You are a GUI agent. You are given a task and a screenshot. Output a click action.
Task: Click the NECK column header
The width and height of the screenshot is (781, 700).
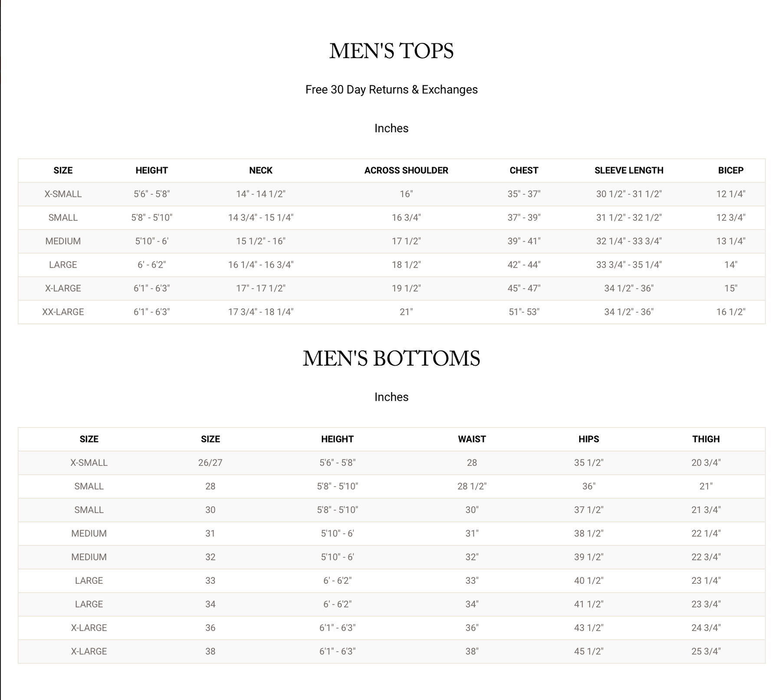(261, 170)
